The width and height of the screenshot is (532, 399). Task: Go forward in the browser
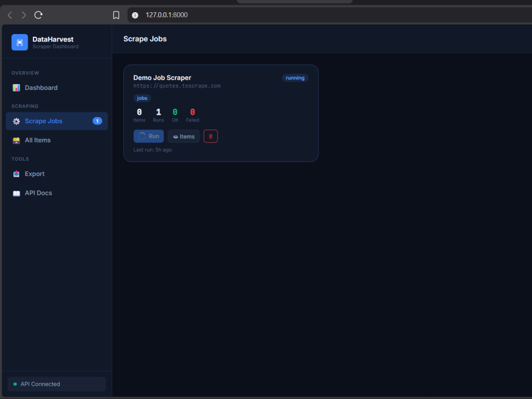[x=24, y=15]
